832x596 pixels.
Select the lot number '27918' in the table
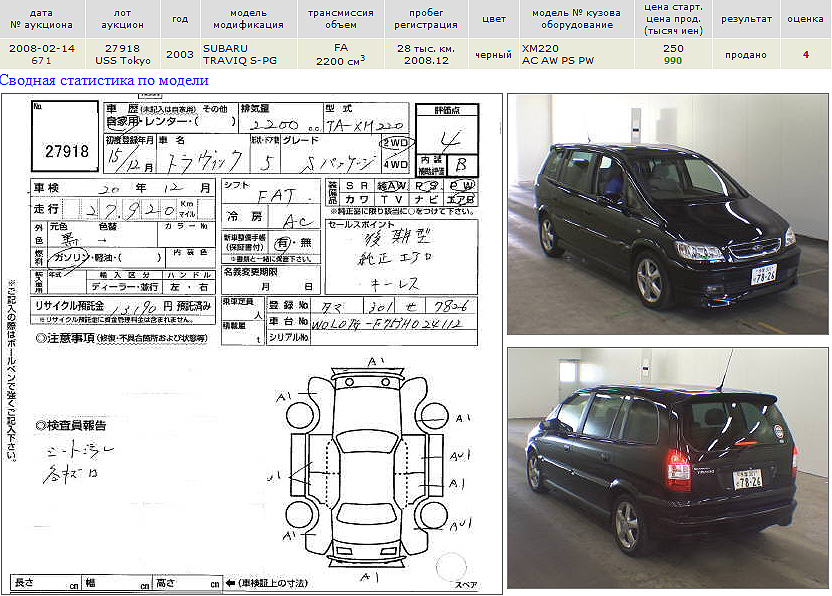123,48
